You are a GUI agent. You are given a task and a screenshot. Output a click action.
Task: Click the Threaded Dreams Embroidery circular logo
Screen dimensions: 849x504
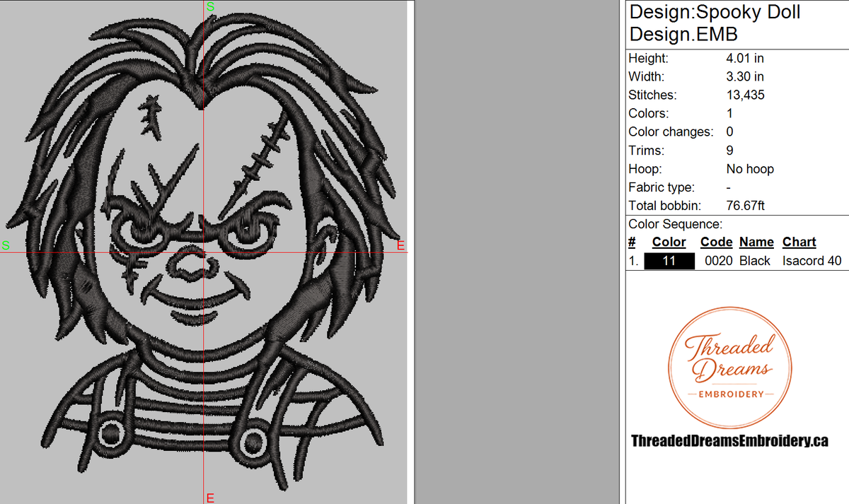pyautogui.click(x=729, y=367)
